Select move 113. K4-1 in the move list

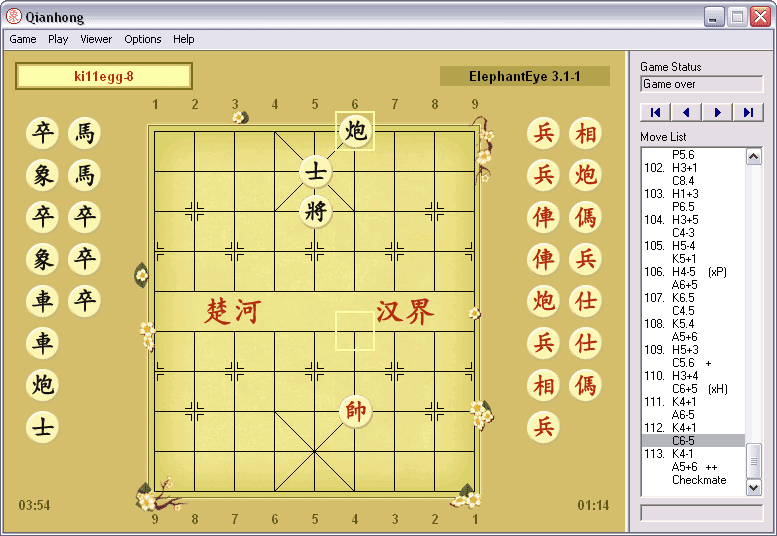coord(684,453)
